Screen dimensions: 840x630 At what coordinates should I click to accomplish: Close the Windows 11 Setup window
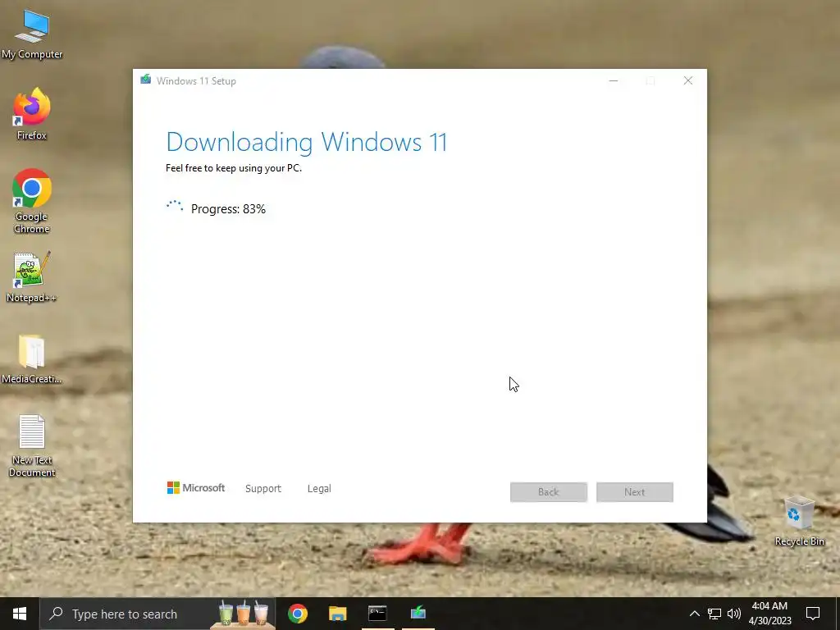coord(688,81)
